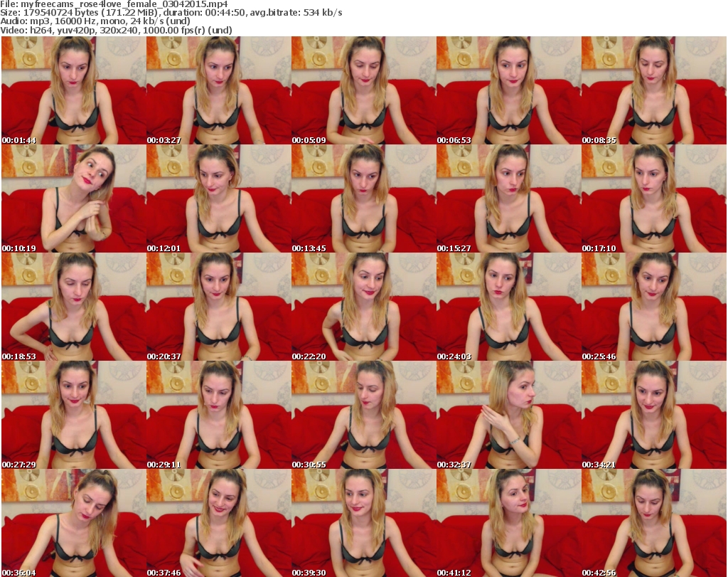Image resolution: width=728 pixels, height=577 pixels.
Task: Pick the preview frame at 00:22:20
Action: pyautogui.click(x=364, y=307)
